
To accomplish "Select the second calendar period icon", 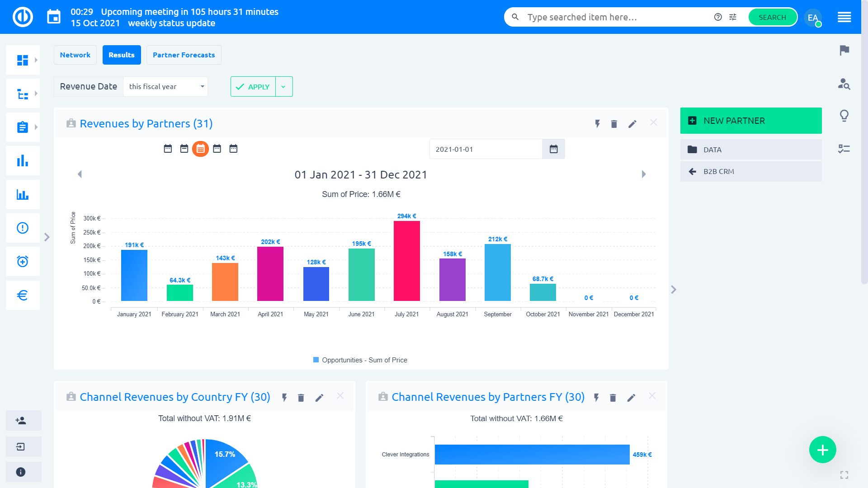I will point(184,149).
